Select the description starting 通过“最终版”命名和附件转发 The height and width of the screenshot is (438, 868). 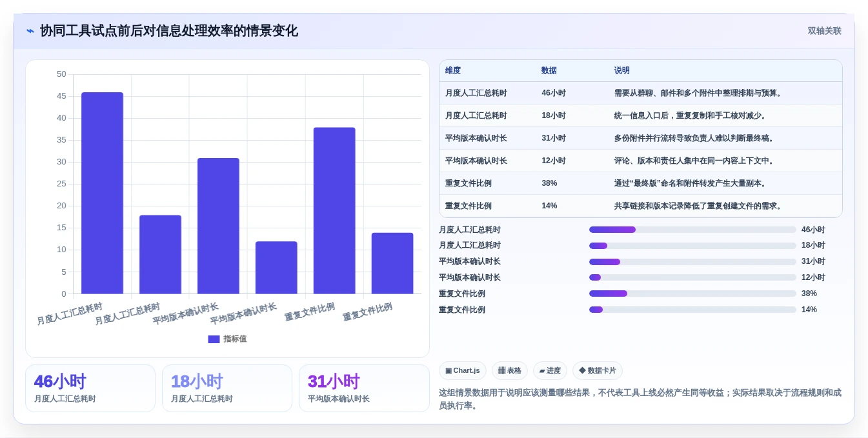click(691, 183)
